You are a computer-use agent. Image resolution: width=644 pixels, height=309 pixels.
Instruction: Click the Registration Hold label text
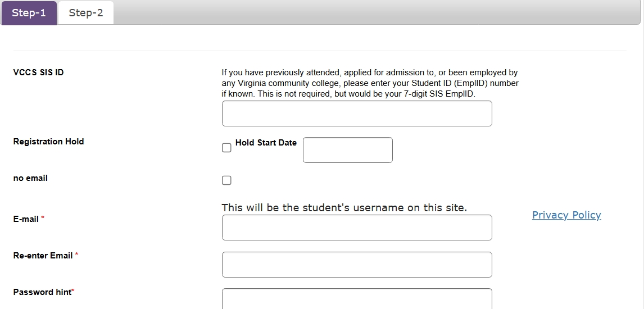pos(48,142)
